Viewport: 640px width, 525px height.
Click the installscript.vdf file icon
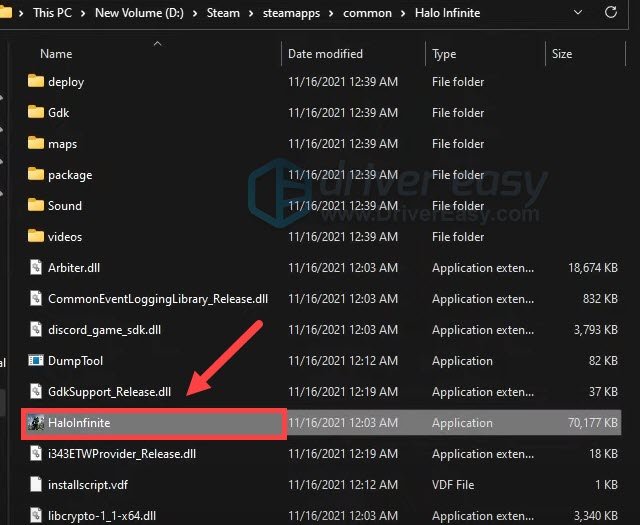click(x=36, y=485)
